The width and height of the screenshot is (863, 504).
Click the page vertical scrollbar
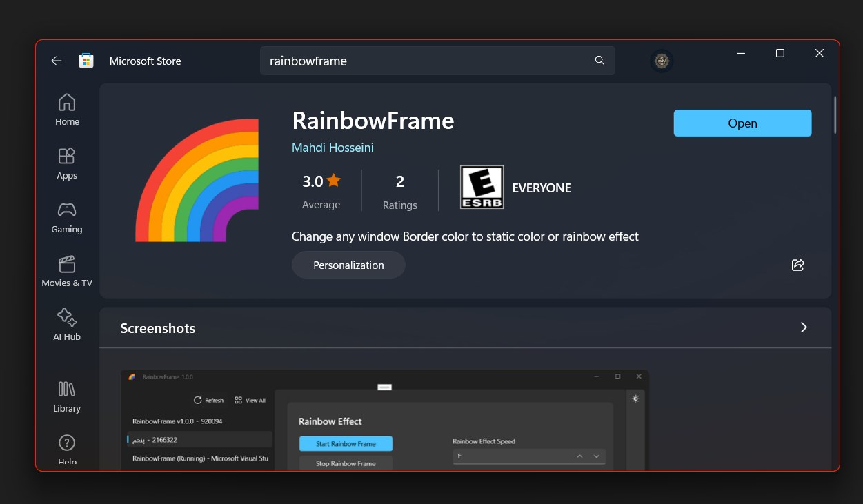point(835,114)
